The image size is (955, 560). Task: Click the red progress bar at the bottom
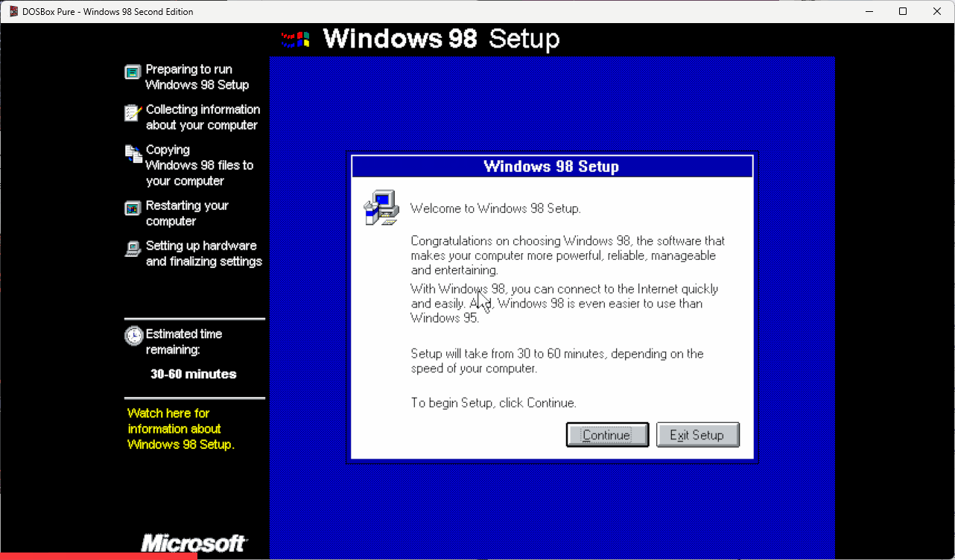(98, 556)
